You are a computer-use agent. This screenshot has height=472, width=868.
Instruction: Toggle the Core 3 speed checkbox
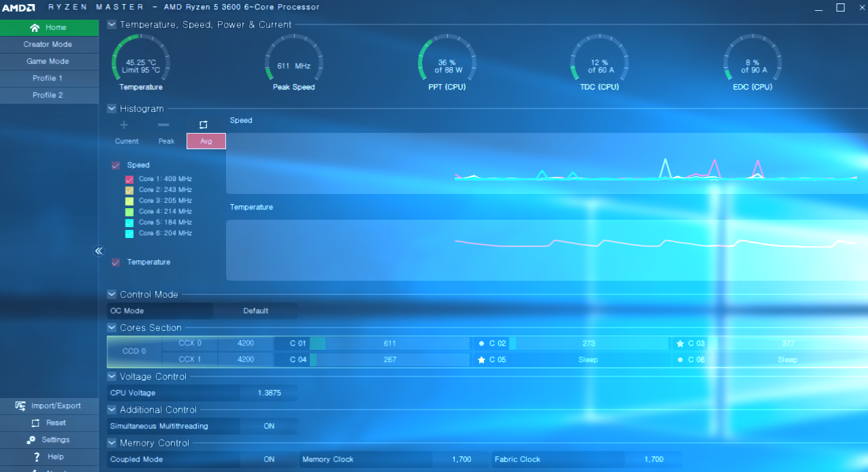click(130, 201)
